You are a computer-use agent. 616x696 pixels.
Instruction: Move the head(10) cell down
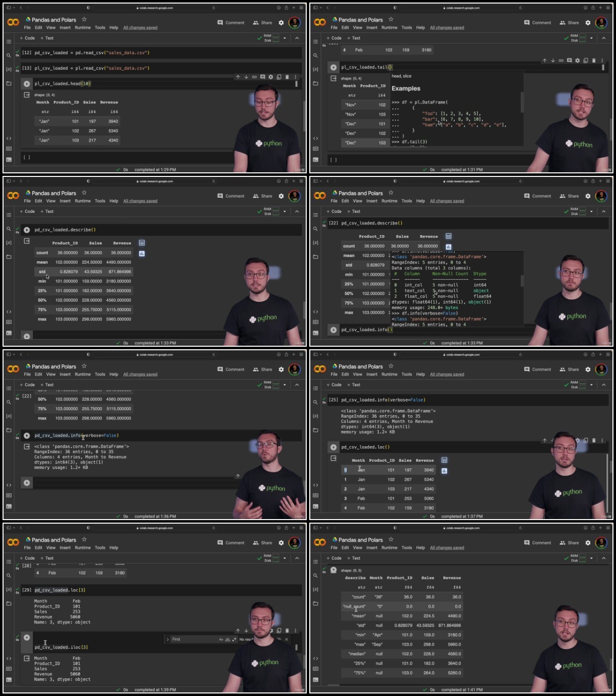pyautogui.click(x=246, y=77)
